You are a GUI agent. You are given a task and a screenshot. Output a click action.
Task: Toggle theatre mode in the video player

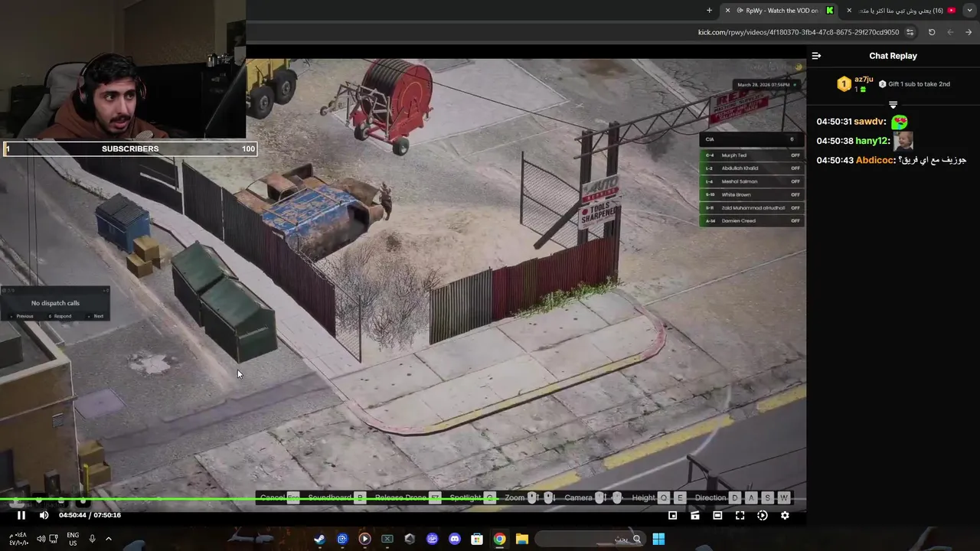pos(717,516)
